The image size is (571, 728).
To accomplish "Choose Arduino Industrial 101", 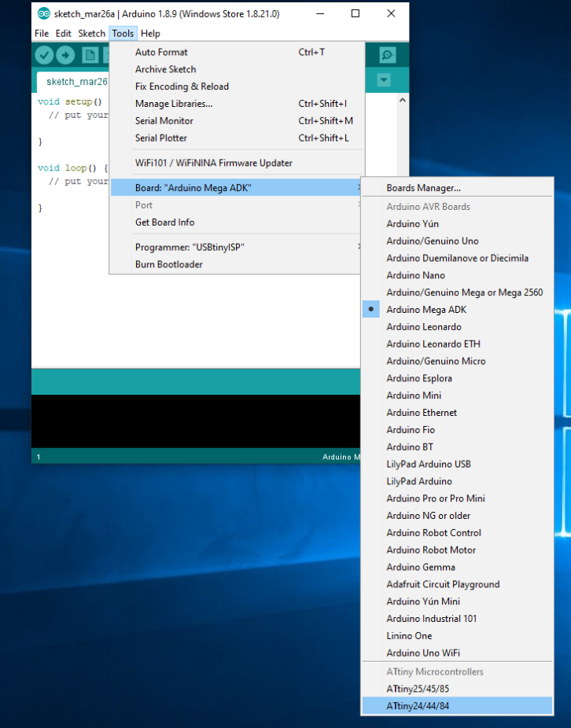I will pos(457,619).
